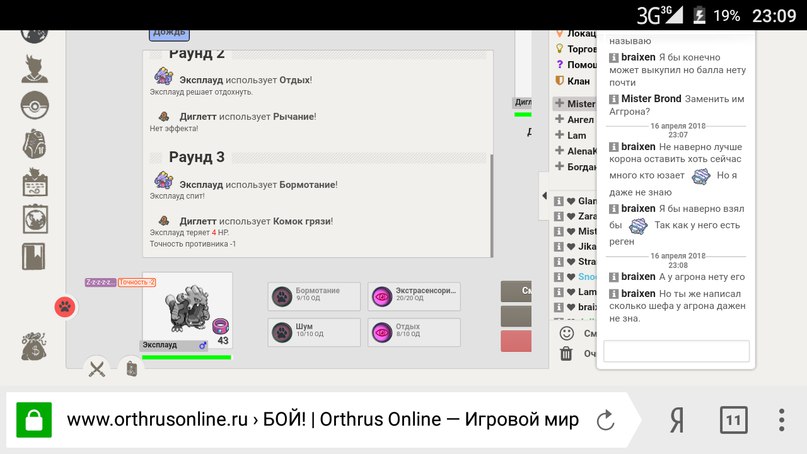Click the Z-z-z-z sleep status badge
The image size is (807, 454).
tap(100, 282)
